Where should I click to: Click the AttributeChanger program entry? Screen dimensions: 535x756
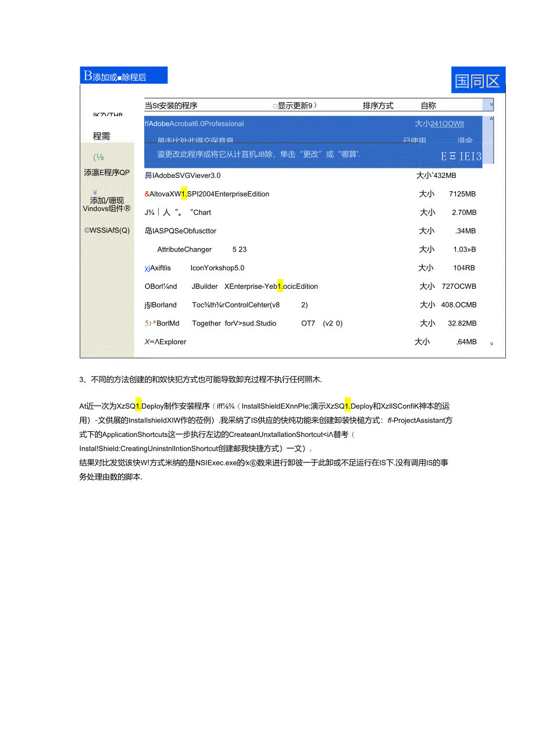click(184, 249)
